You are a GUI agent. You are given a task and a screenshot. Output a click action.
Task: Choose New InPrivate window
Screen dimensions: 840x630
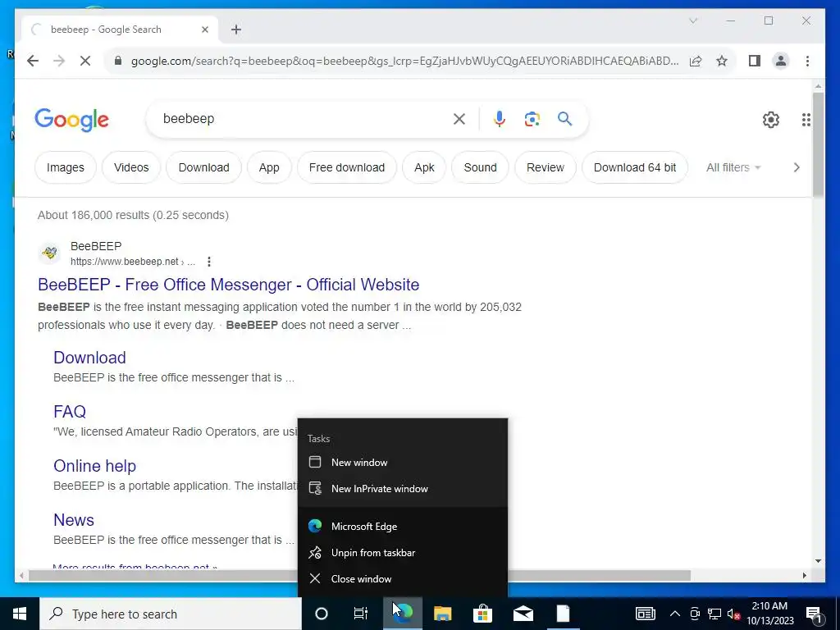(402, 489)
